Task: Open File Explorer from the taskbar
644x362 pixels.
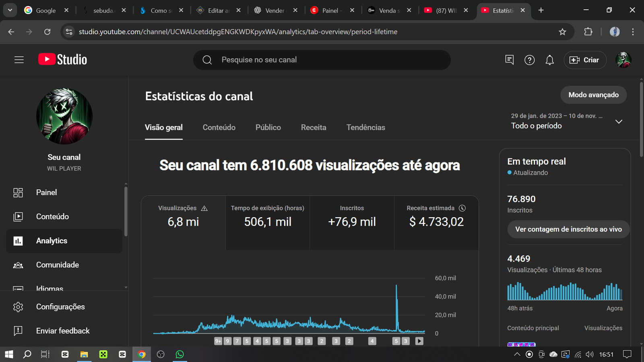Action: tap(84, 354)
